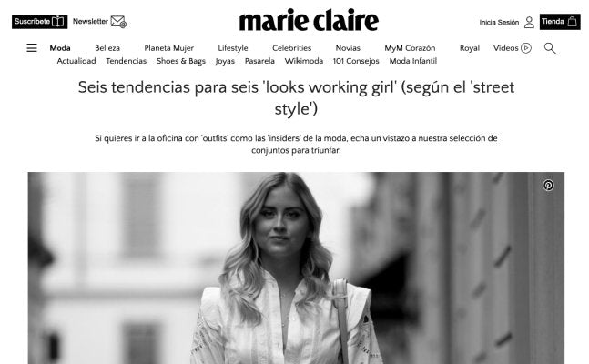Open the Tendencias submenu link

pyautogui.click(x=127, y=61)
